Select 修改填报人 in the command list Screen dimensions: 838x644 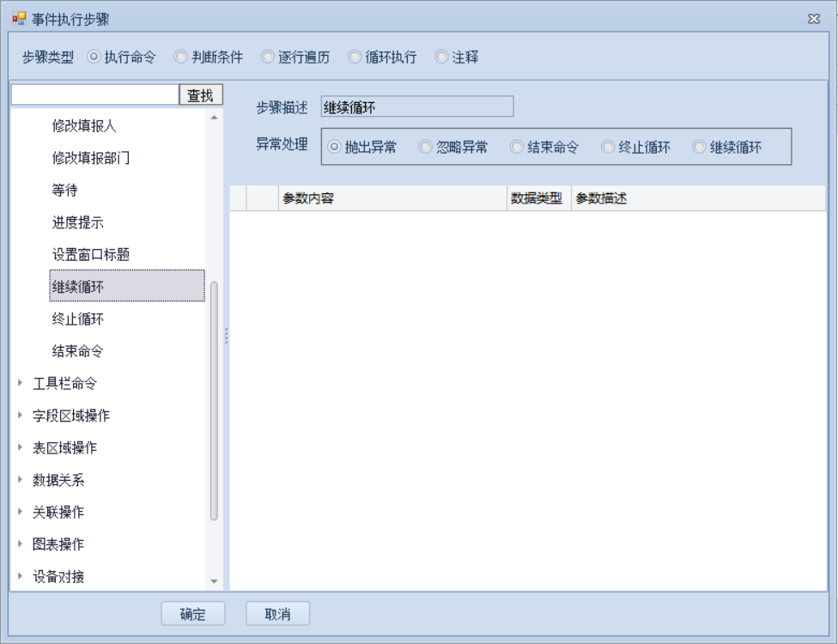pos(84,126)
